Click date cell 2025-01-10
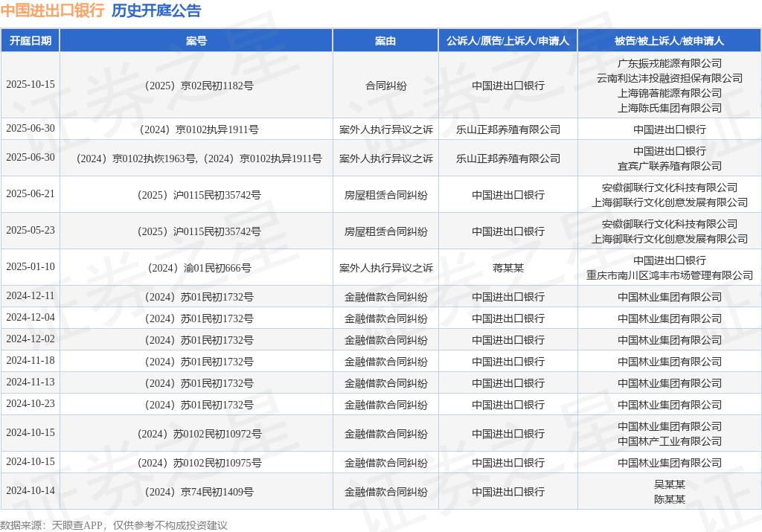The width and height of the screenshot is (762, 532). (30, 266)
